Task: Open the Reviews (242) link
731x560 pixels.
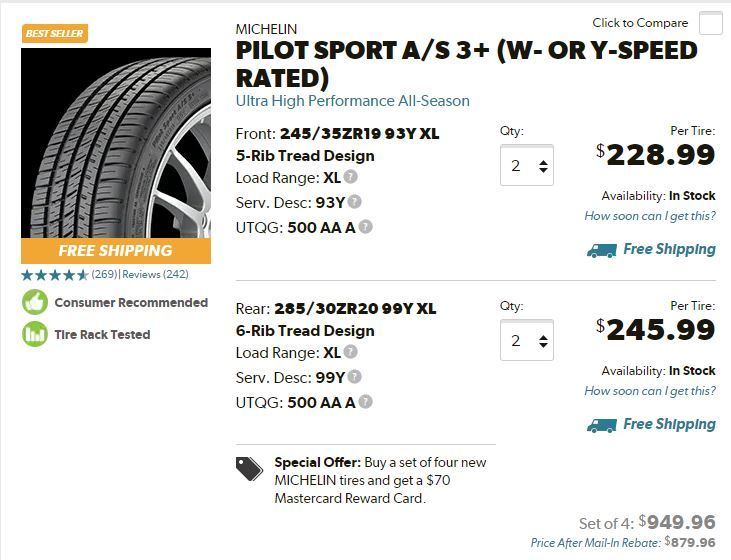Action: [155, 274]
